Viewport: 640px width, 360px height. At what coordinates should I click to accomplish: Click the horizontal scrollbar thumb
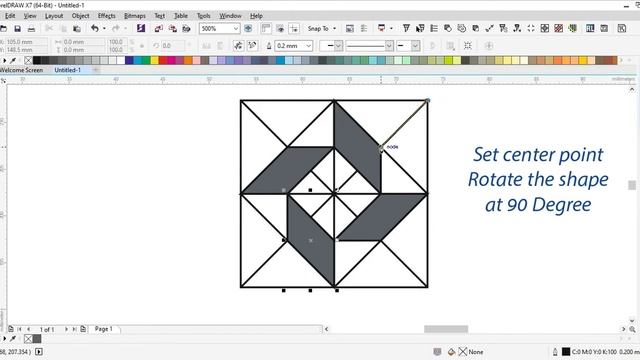446,329
